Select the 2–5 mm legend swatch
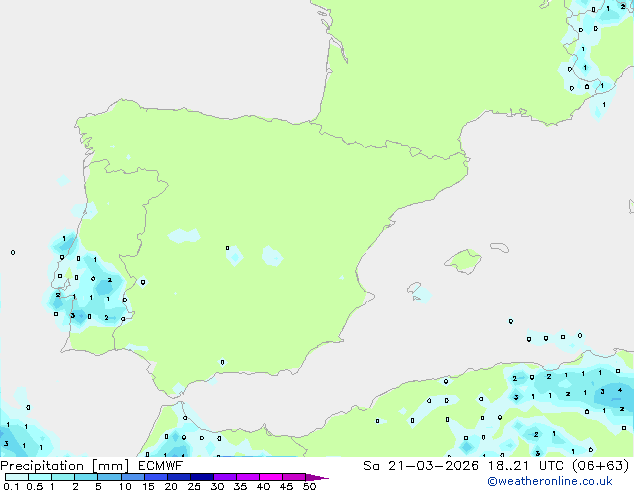This screenshot has height=490, width=634. click(86, 477)
